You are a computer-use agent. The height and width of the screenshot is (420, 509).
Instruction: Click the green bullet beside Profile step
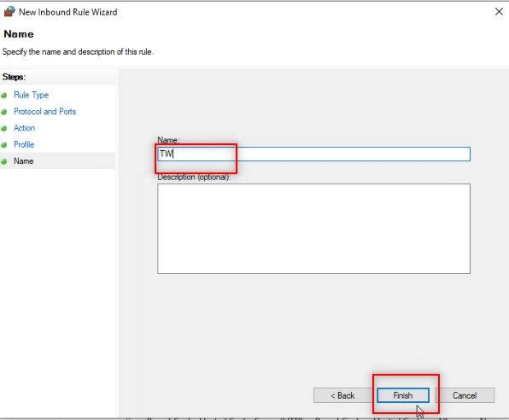[x=4, y=145]
